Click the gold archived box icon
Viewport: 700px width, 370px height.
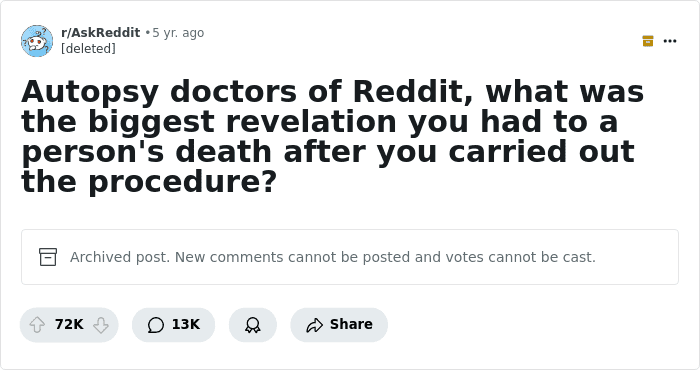pyautogui.click(x=648, y=41)
